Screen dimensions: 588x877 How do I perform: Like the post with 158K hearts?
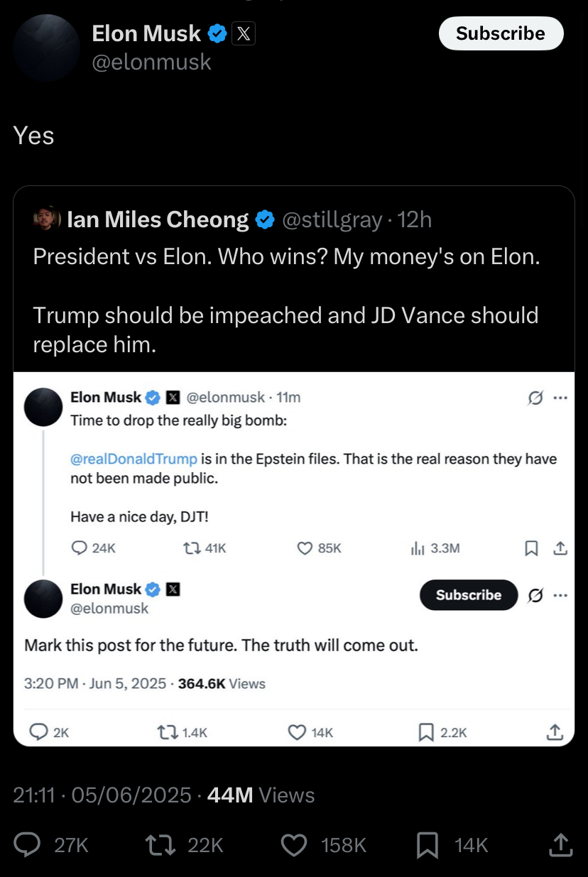[x=294, y=844]
